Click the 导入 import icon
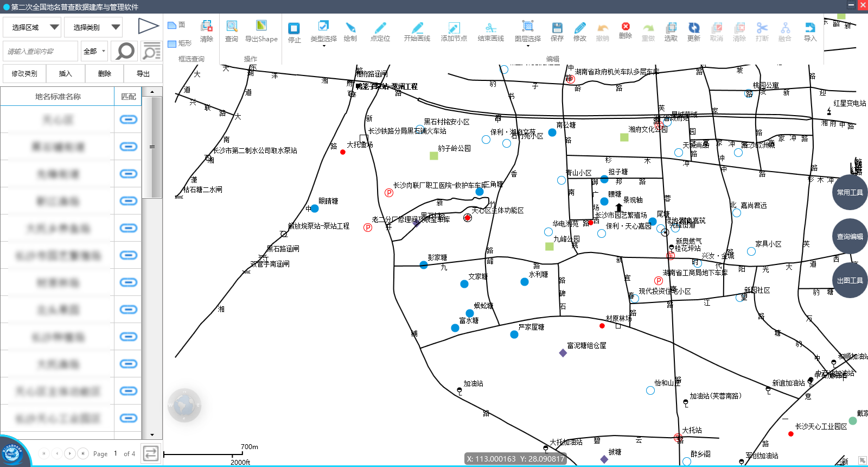 [x=810, y=31]
